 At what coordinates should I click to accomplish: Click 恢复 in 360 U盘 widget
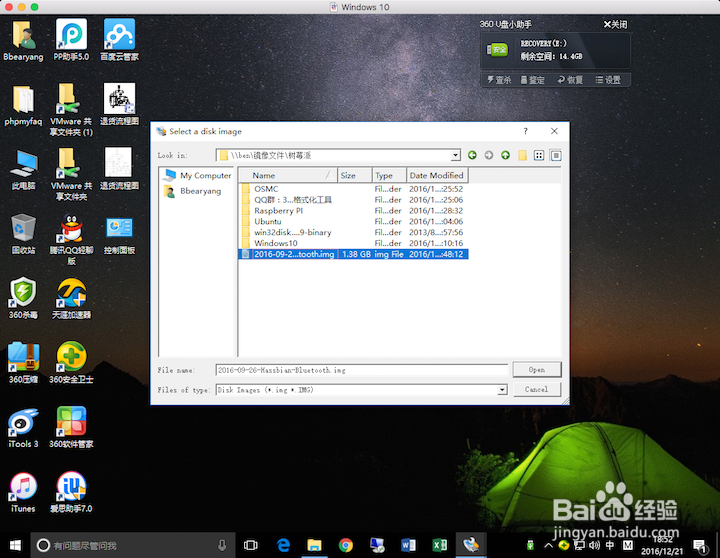coord(570,80)
